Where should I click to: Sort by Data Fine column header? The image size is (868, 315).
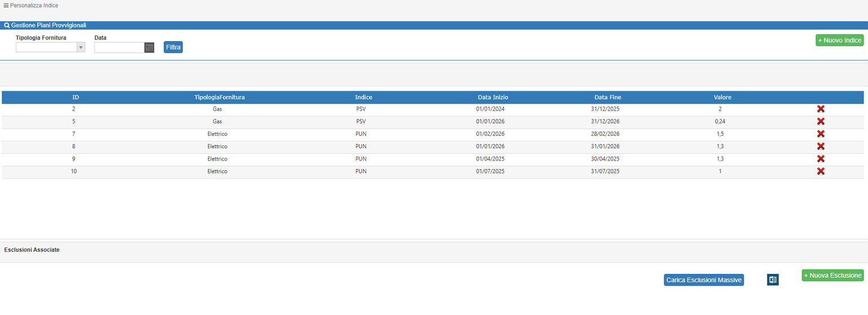(x=608, y=97)
